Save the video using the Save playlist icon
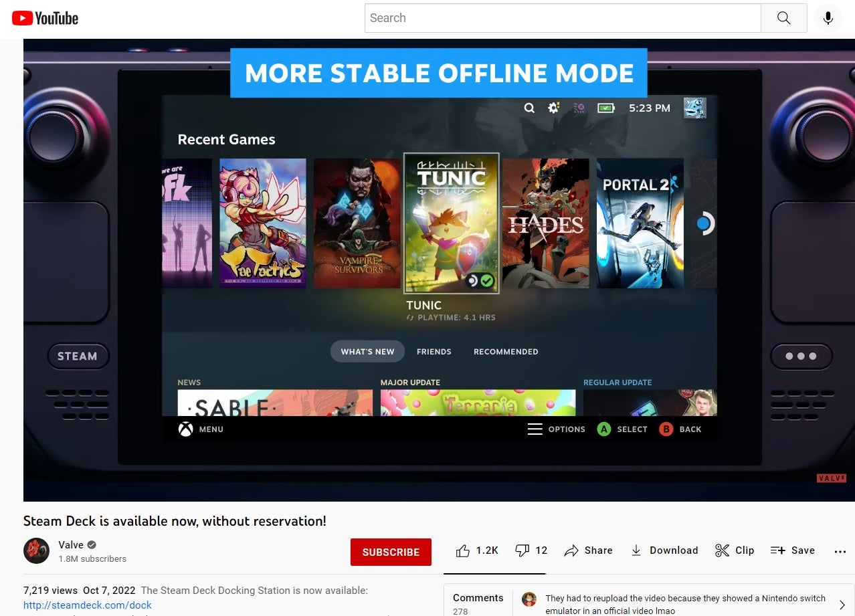The width and height of the screenshot is (855, 616). point(779,550)
